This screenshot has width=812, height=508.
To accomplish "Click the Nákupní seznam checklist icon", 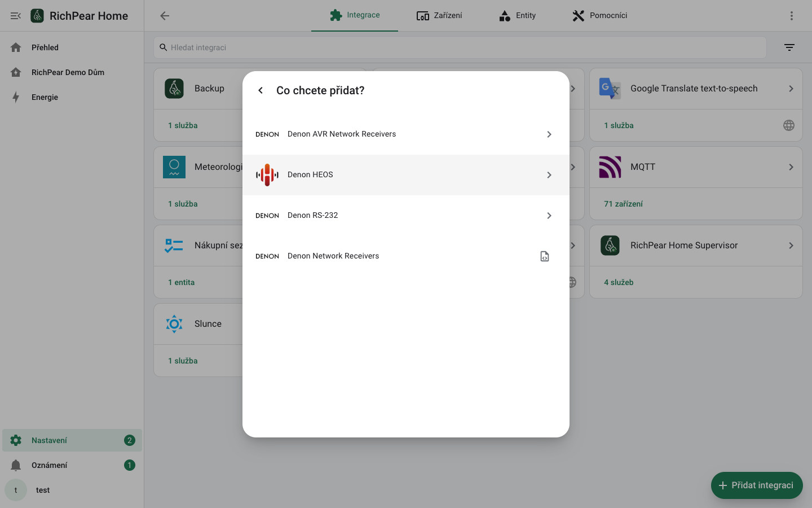I will coord(174,246).
